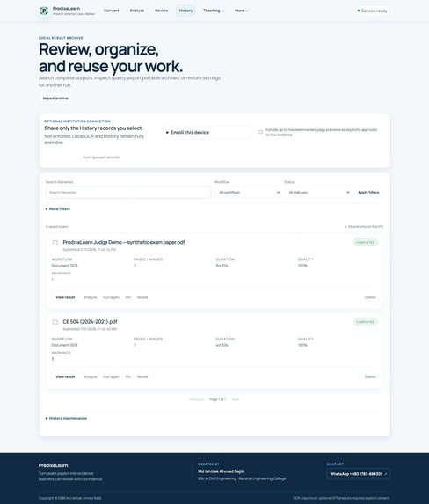Open the Analyze page

(x=137, y=11)
